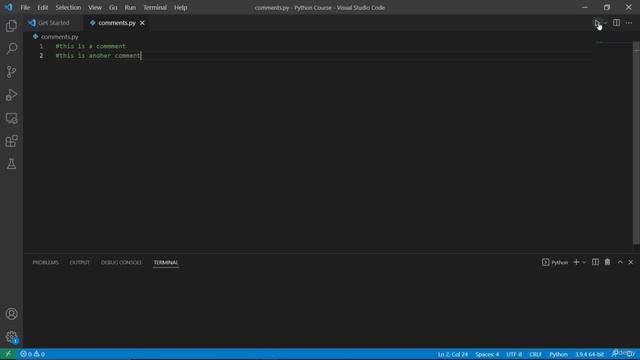
Task: Kill terminal with trash icon
Action: (x=607, y=262)
